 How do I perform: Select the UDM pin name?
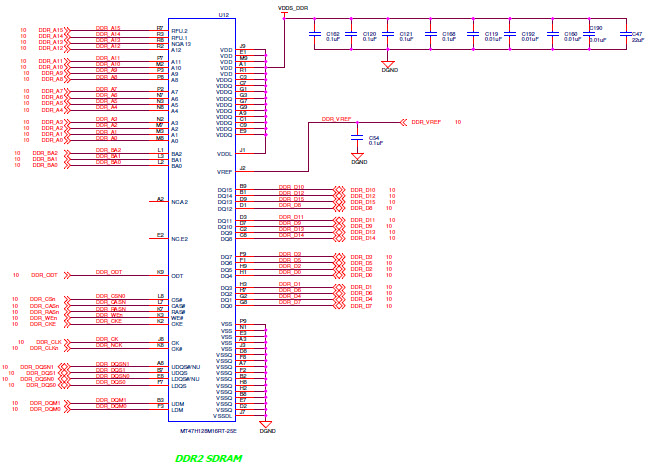[x=177, y=404]
